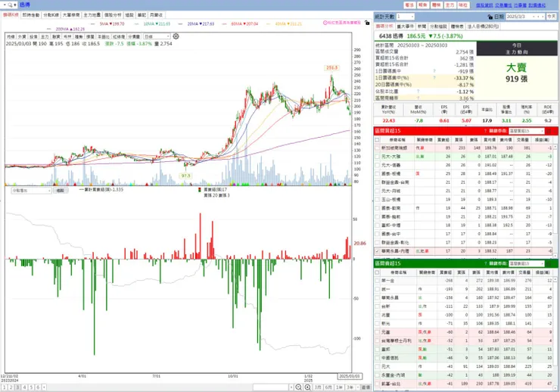Open chart settings gear icon

[176, 36]
